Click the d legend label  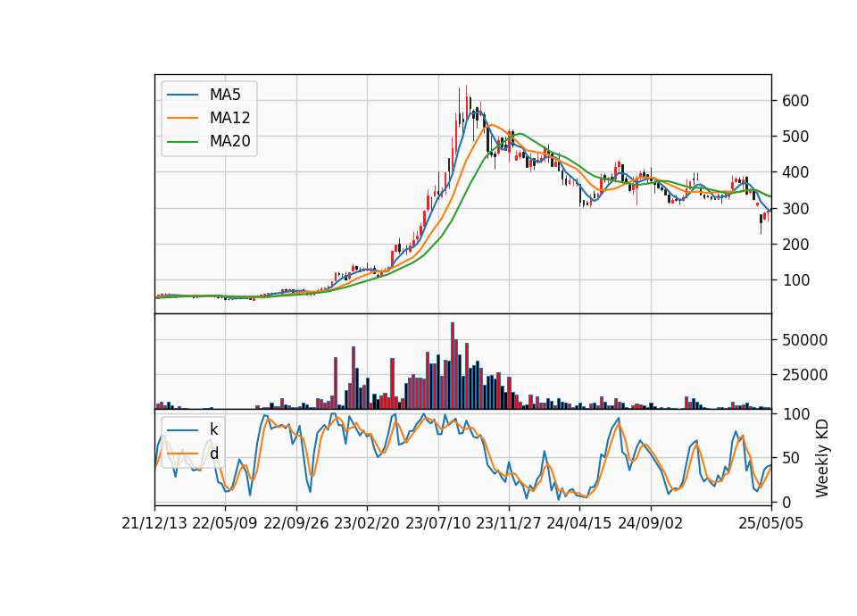click(213, 454)
